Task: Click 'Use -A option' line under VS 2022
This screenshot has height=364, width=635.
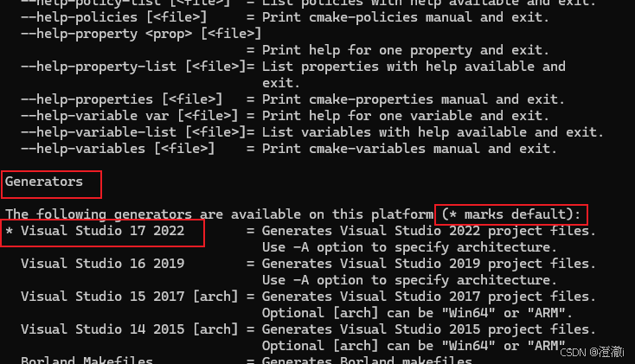Action: [x=409, y=247]
